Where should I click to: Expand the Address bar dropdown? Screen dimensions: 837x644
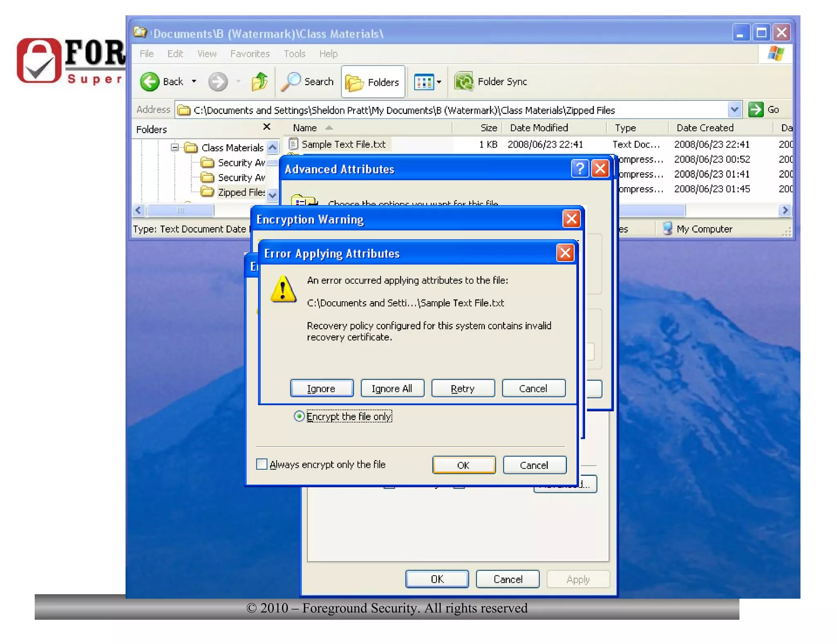(x=734, y=110)
